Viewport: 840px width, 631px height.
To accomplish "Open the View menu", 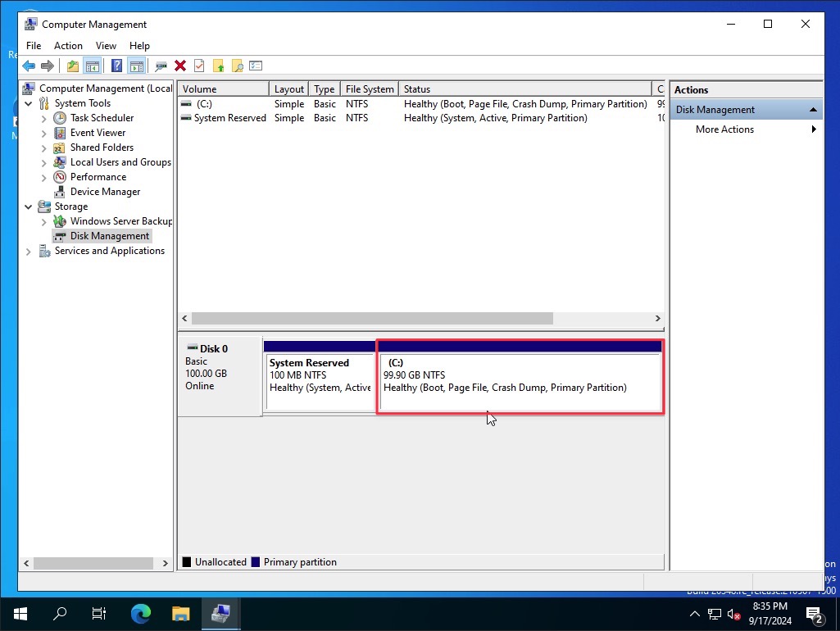I will point(106,46).
